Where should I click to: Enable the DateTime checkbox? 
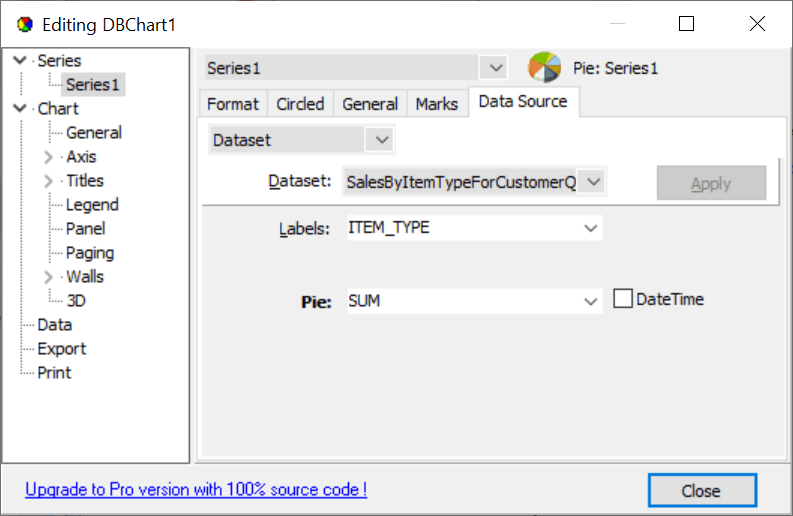(x=623, y=299)
